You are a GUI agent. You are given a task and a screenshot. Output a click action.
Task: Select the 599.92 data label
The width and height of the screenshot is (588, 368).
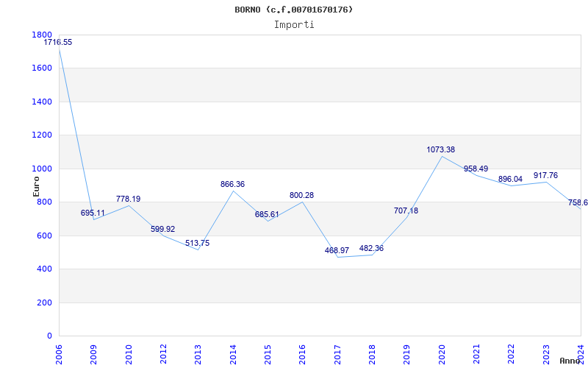[162, 229]
